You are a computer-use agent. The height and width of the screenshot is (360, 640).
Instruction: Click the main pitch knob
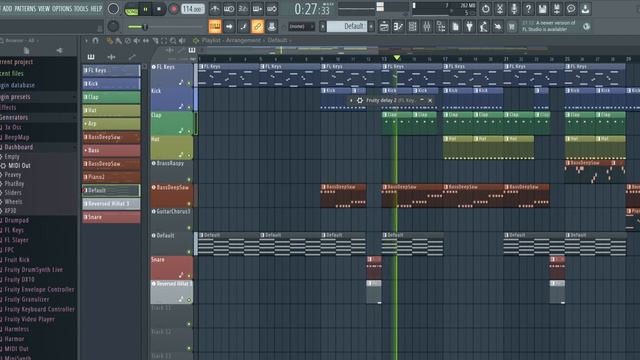tap(113, 27)
